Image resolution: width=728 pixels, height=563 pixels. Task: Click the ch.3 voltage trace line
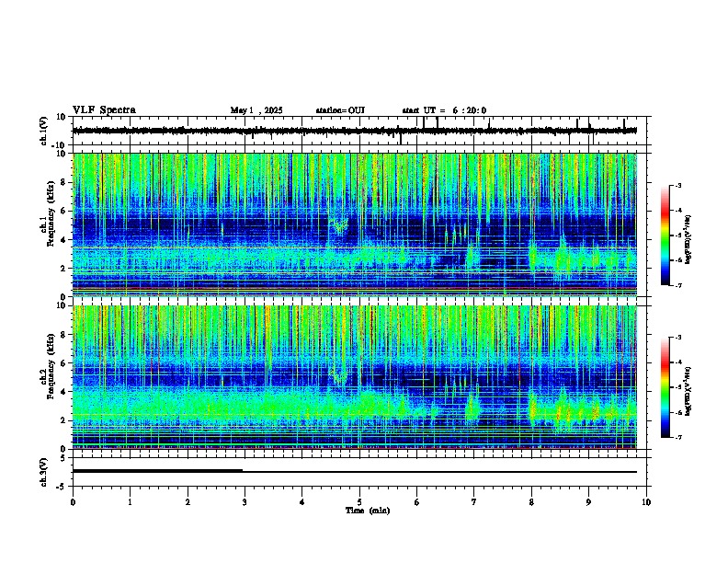pos(355,472)
